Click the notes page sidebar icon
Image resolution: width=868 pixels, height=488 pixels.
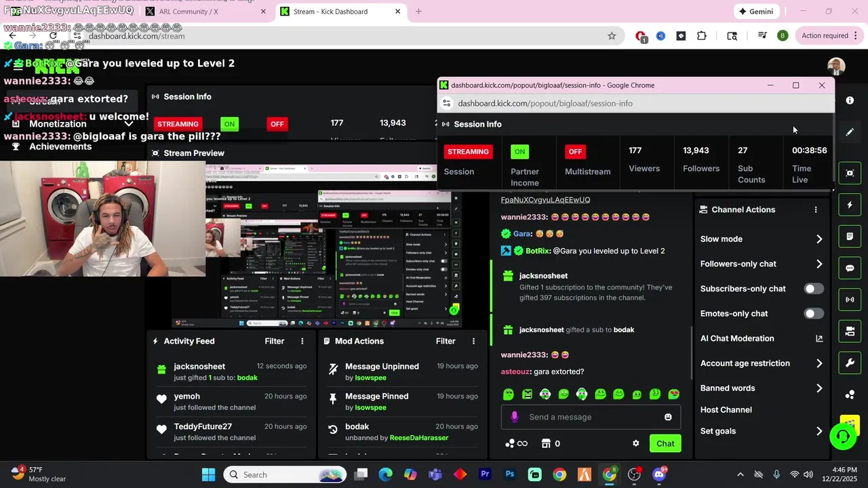click(x=850, y=237)
